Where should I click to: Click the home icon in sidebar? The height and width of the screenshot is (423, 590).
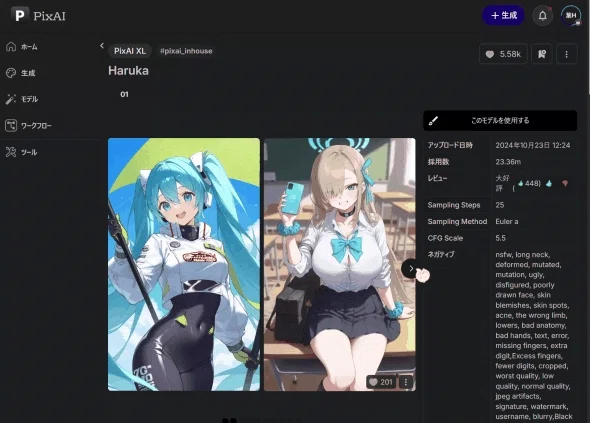pyautogui.click(x=11, y=47)
